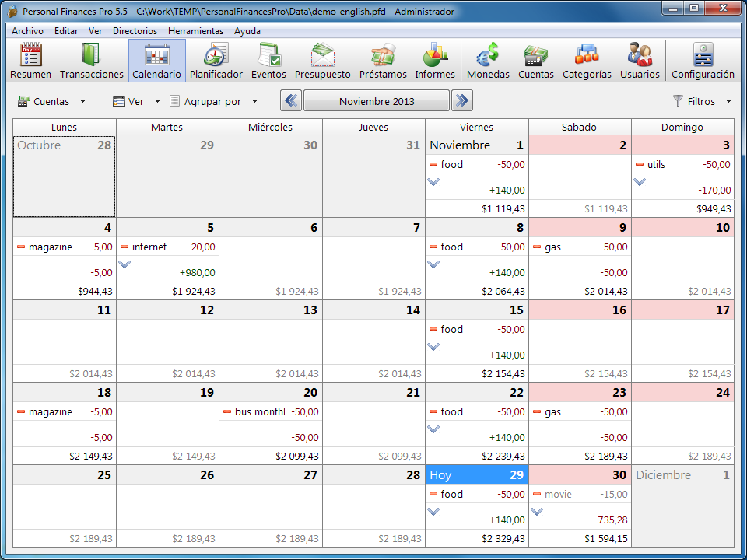Click the +980,00 total on day 5
Viewport: 747px width, 560px height.
[197, 273]
